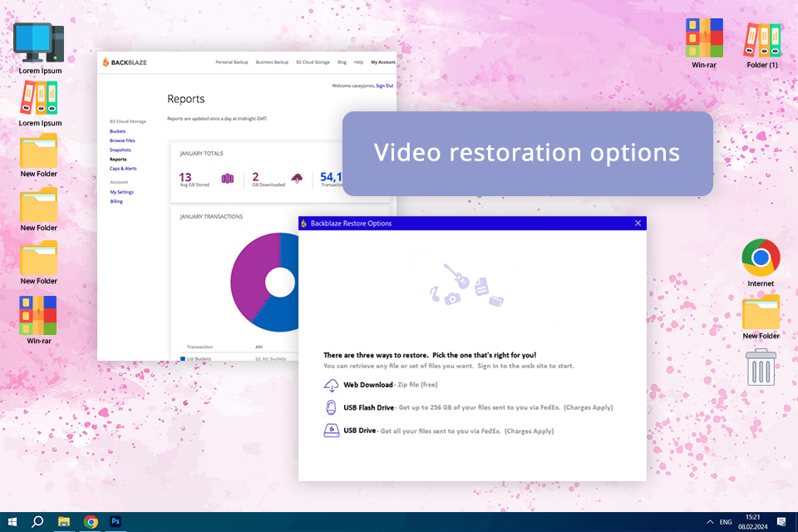Open the Help menu item
This screenshot has height=532, width=798.
click(x=359, y=62)
